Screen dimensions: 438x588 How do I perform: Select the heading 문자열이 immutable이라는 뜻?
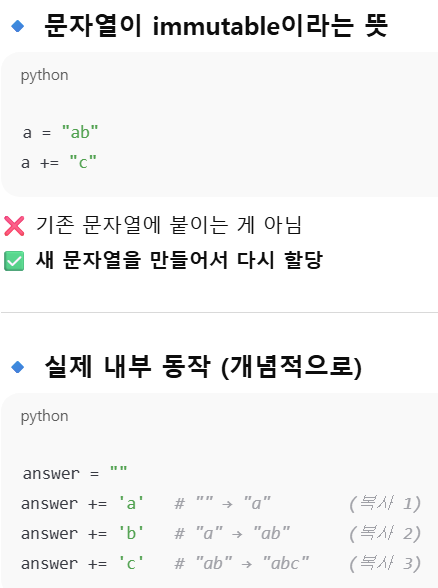(216, 26)
